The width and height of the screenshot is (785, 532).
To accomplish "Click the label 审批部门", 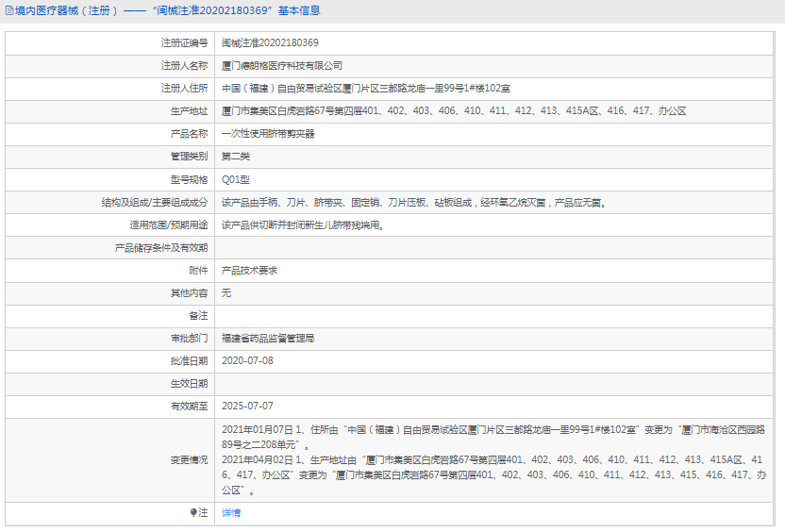I will [190, 339].
